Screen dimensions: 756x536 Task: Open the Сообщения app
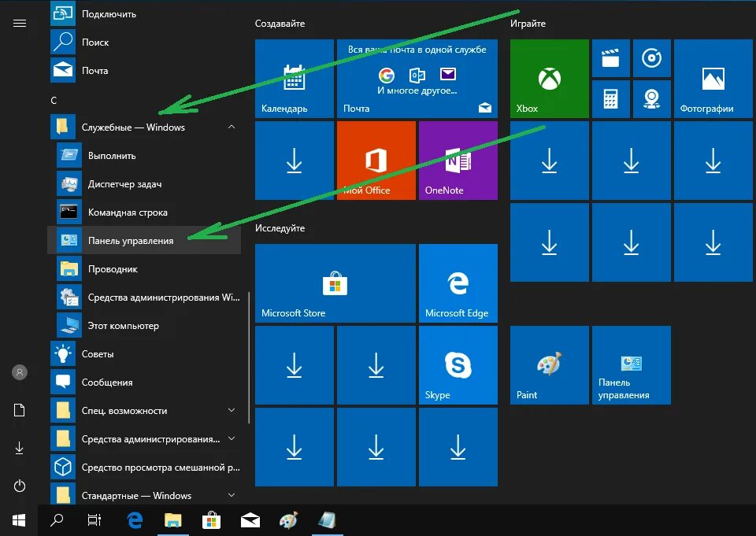coord(144,383)
